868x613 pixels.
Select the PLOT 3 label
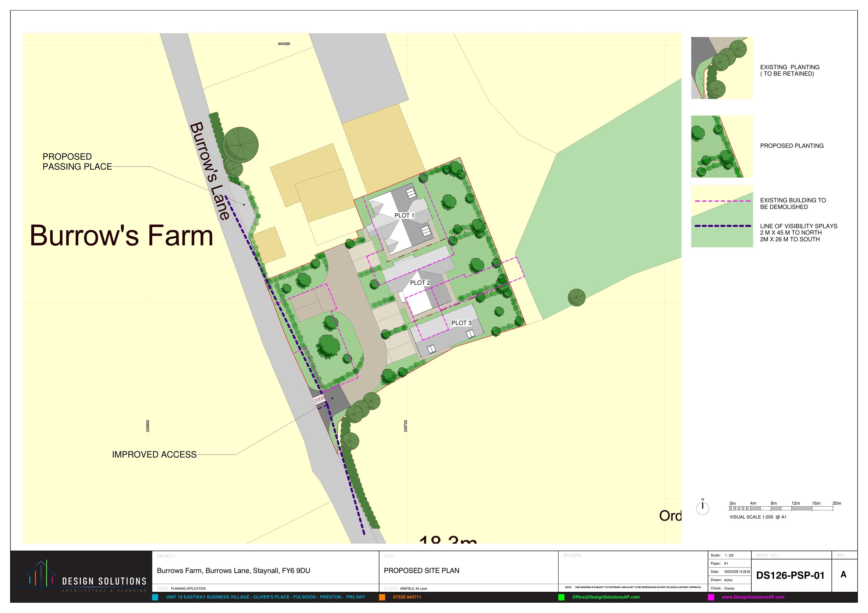pyautogui.click(x=461, y=323)
